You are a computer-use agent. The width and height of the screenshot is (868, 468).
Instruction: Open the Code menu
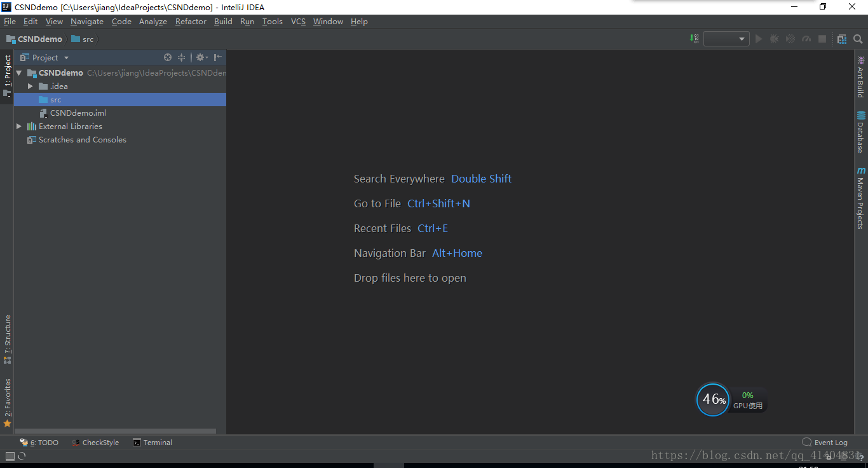click(x=121, y=22)
